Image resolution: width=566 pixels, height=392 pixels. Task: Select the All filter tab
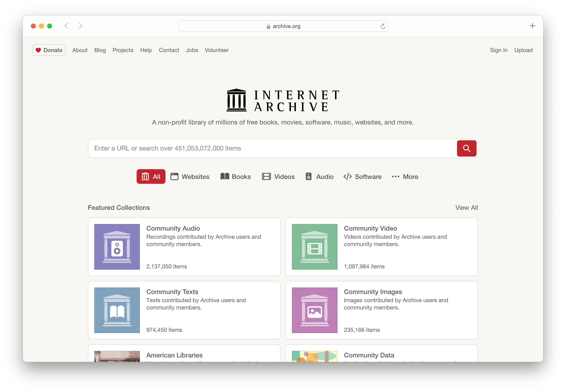click(x=151, y=176)
